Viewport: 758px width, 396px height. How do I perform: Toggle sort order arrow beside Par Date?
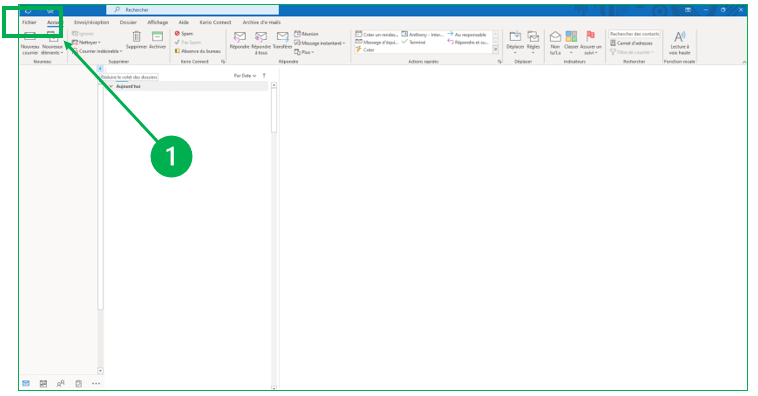[264, 75]
